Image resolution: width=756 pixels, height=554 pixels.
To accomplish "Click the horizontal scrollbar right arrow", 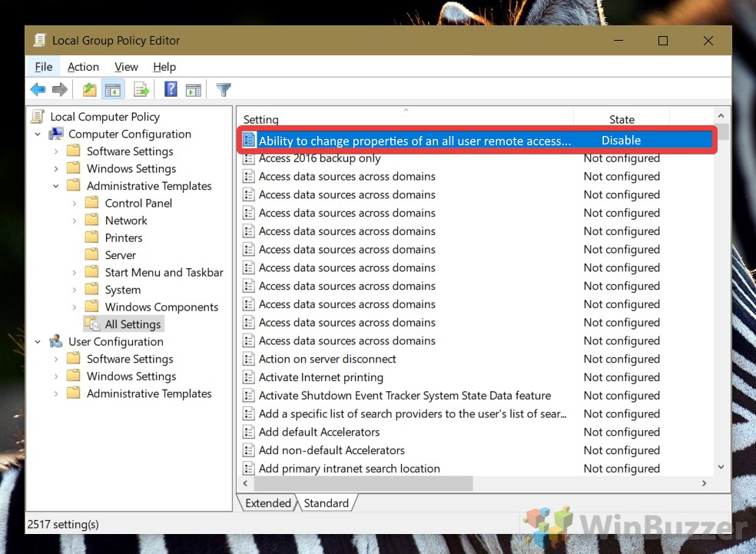I will 704,483.
